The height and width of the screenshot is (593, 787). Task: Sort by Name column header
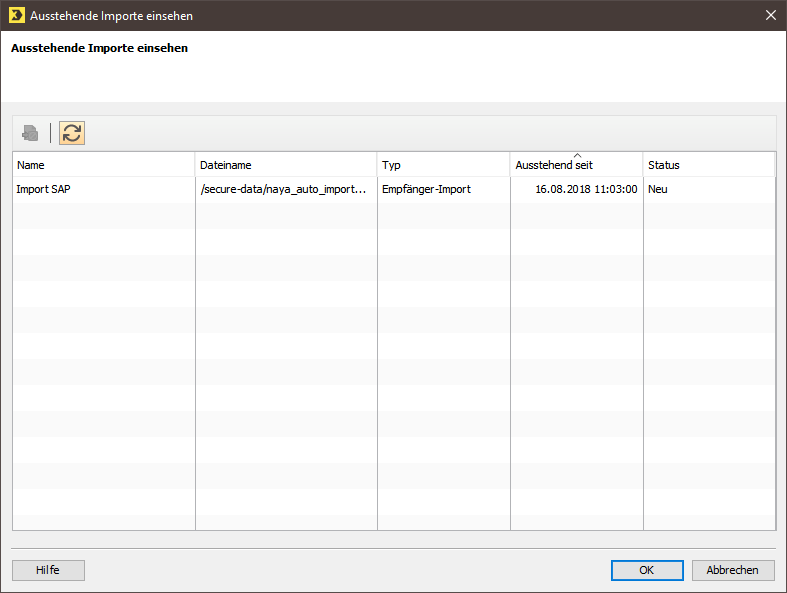coord(103,165)
